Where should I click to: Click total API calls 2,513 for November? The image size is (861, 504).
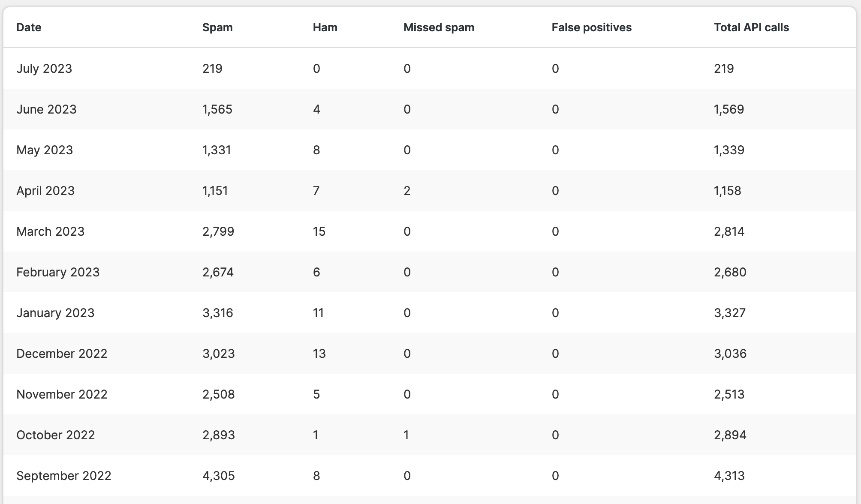pos(729,394)
